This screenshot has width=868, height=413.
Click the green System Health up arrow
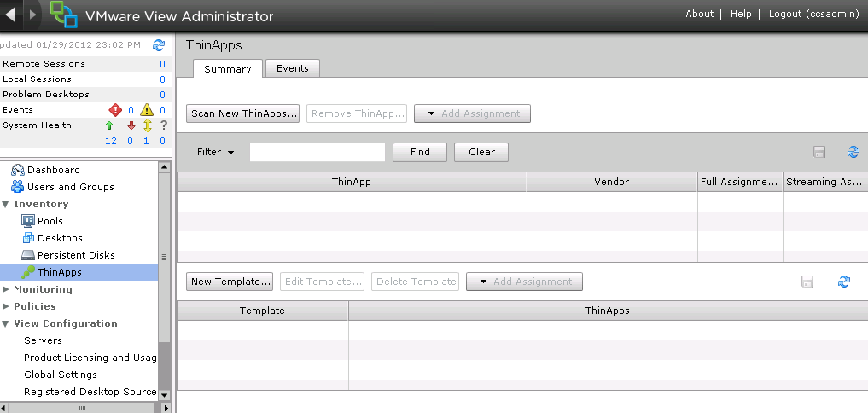click(x=109, y=125)
